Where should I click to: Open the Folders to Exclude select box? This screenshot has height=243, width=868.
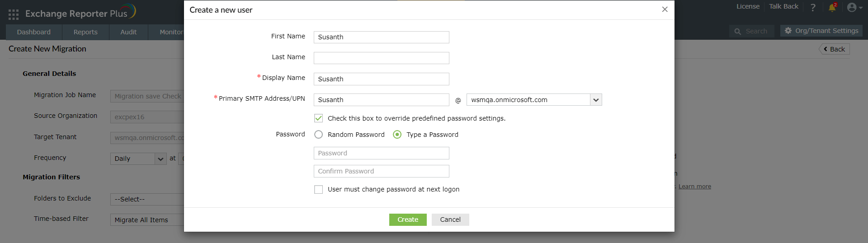click(147, 199)
